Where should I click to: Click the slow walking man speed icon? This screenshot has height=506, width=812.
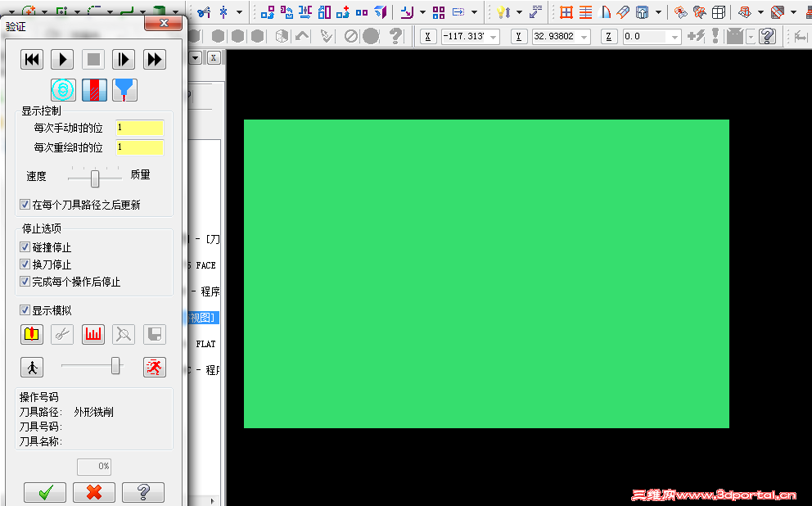pos(32,367)
